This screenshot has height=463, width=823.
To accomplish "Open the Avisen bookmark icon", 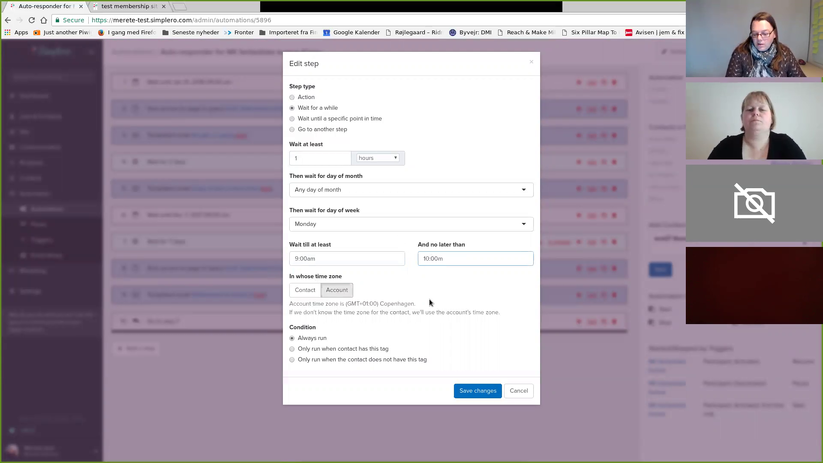I will [628, 33].
